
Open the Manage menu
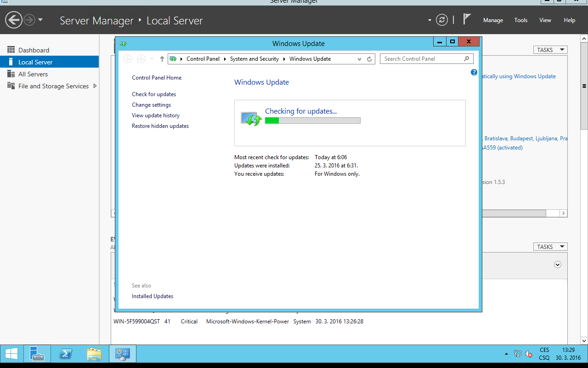[x=493, y=20]
